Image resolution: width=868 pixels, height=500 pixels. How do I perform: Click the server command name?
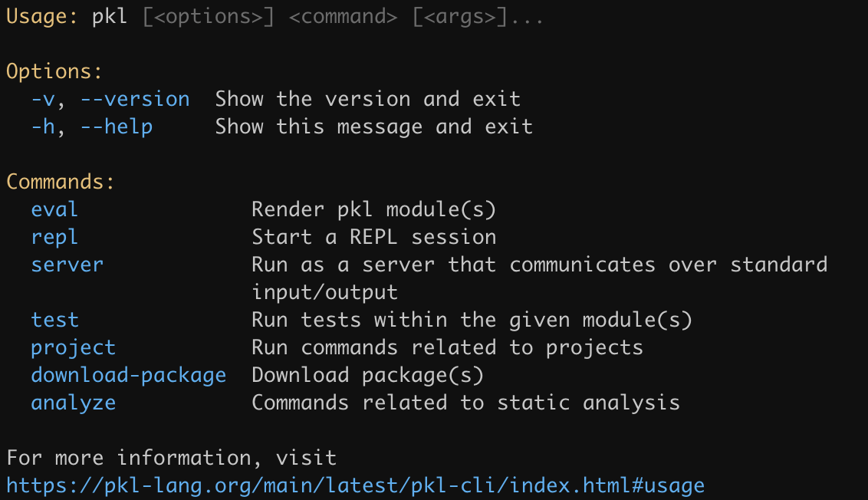click(x=67, y=265)
